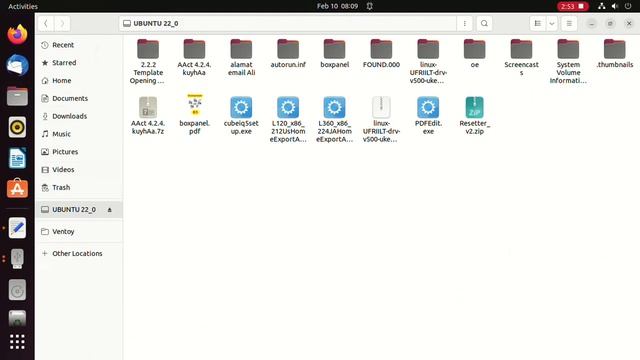Open Text Editor from the dock
Image resolution: width=640 pixels, height=360 pixels.
coord(17,228)
